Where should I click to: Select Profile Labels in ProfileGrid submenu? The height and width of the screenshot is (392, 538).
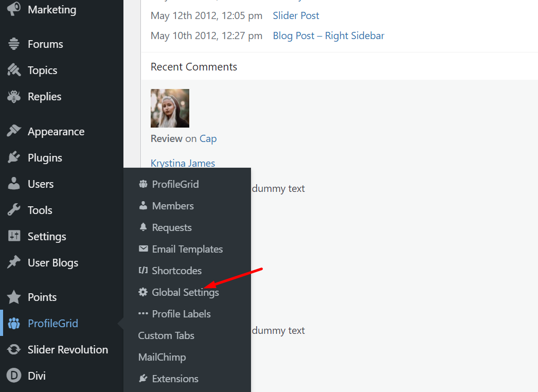tap(181, 314)
